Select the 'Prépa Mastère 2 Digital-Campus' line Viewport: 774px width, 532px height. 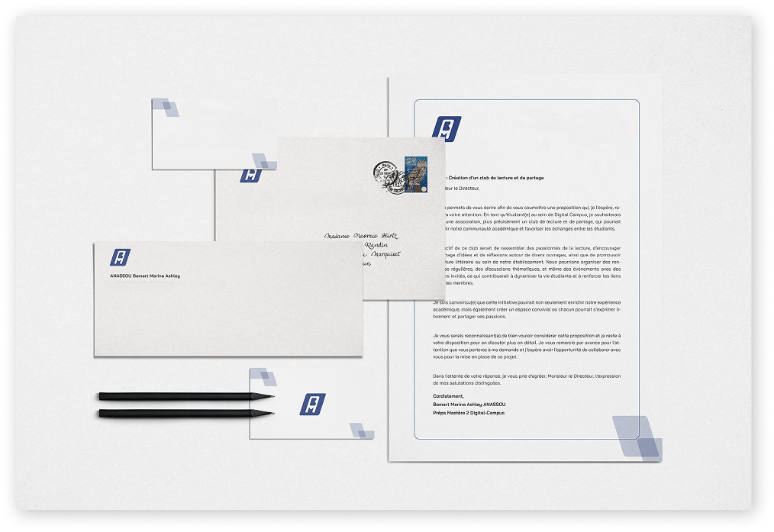tap(469, 413)
